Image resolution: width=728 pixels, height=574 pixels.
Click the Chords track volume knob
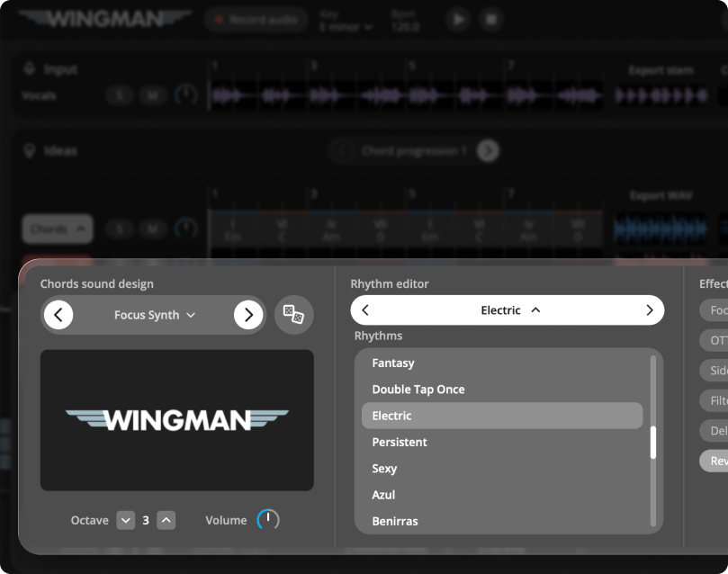[x=185, y=228]
